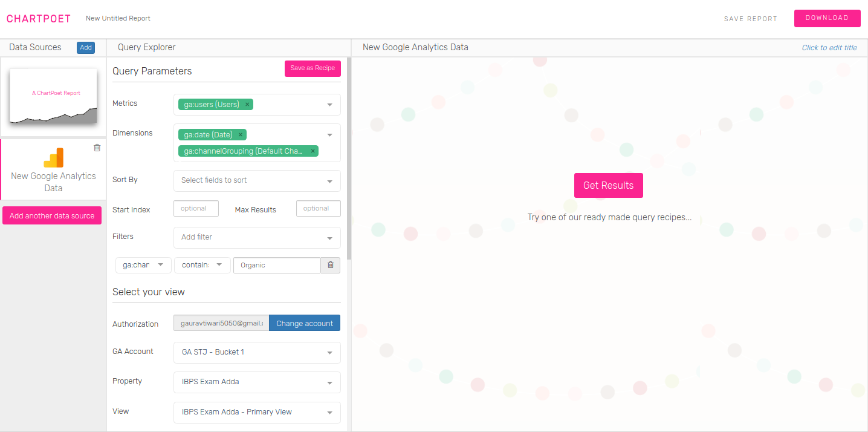Open the View dropdown for Primary View

(257, 412)
